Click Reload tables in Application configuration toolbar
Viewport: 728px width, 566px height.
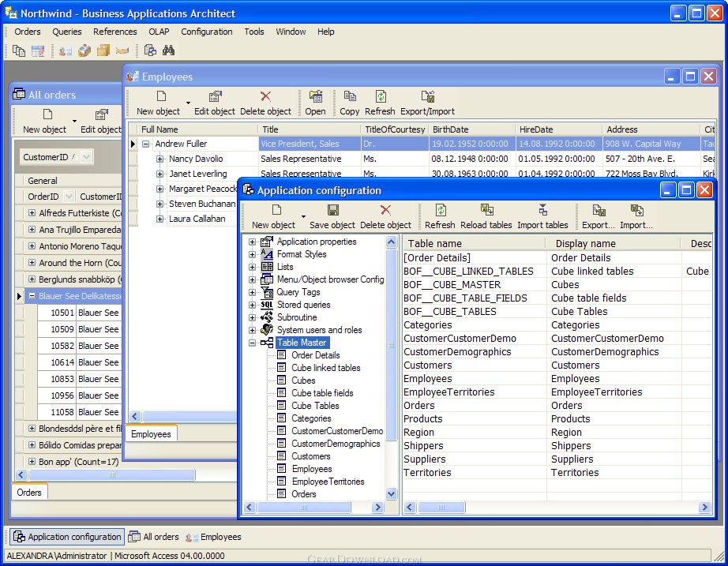point(486,216)
